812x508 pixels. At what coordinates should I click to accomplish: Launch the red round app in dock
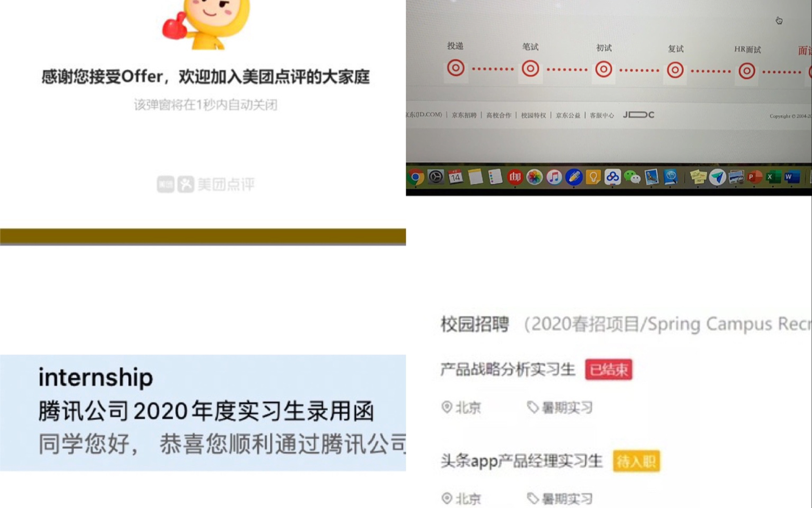[515, 177]
